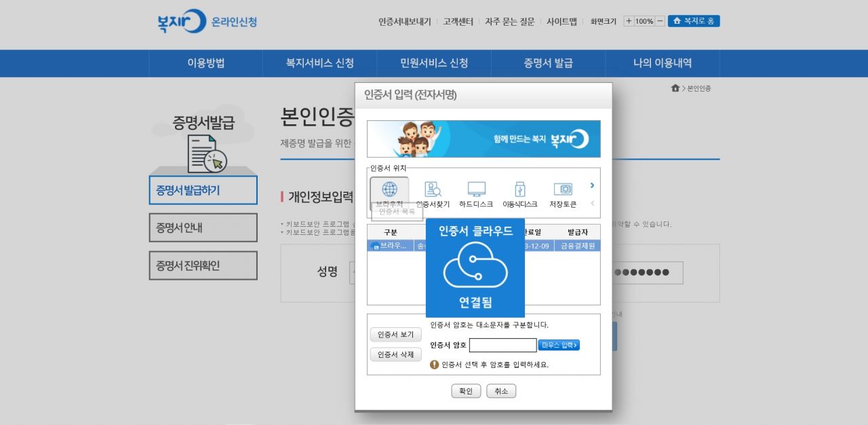The width and height of the screenshot is (868, 425).
Task: Pick the 저장토큰 token icon
Action: (563, 193)
